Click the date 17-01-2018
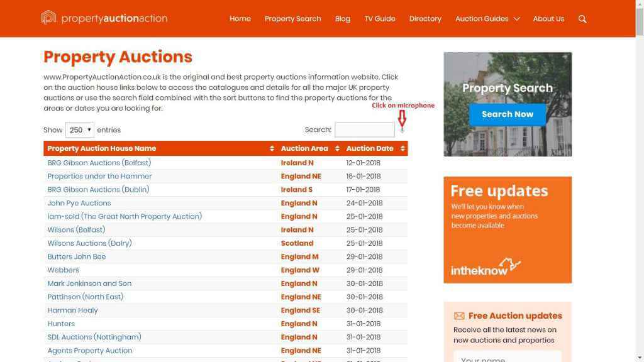This screenshot has height=362, width=644. [x=363, y=190]
